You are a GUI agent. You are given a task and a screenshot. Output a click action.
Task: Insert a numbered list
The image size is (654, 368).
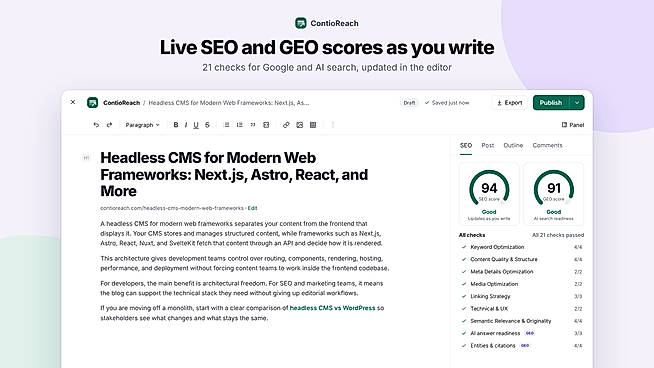point(239,125)
